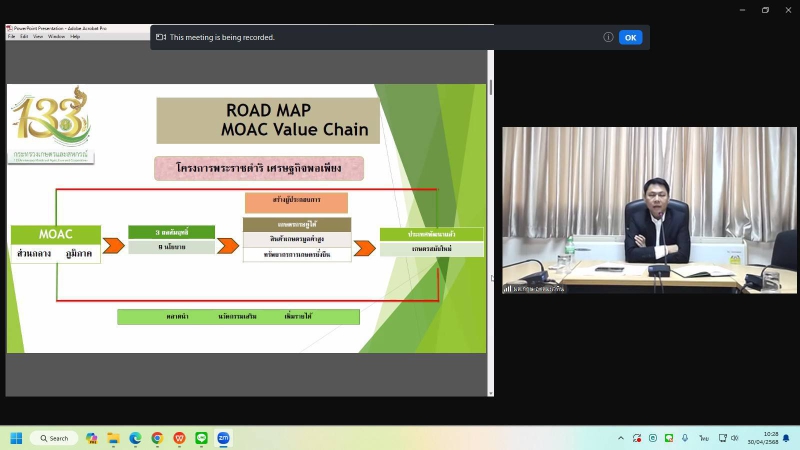Image resolution: width=800 pixels, height=450 pixels.
Task: Launch Microsoft Edge from the taskbar
Action: click(x=135, y=438)
